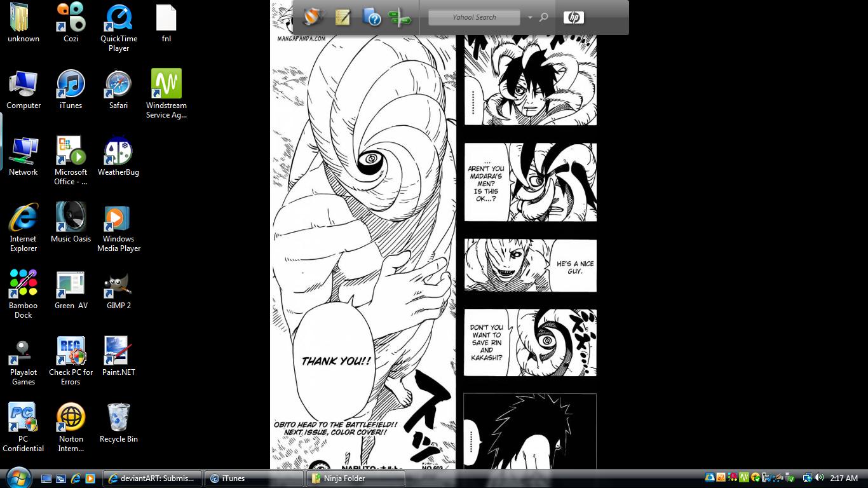Open the Safari desktop shortcut
This screenshot has height=488, width=868.
click(118, 90)
